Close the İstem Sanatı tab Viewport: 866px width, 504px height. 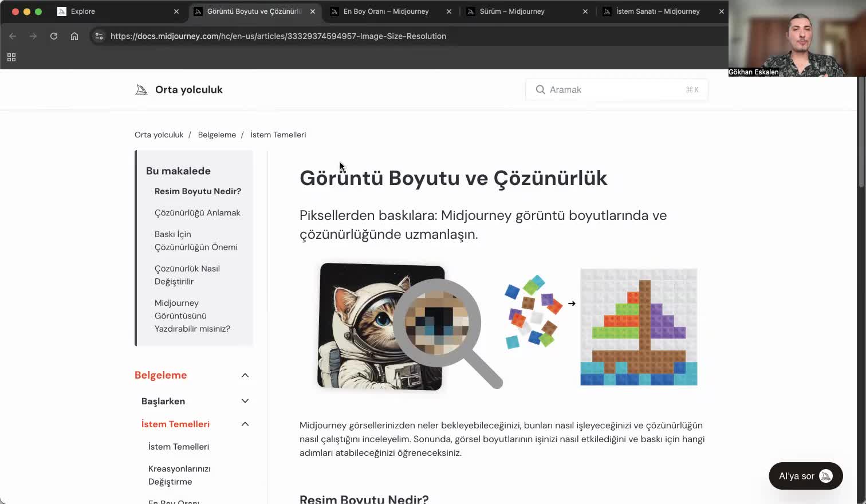click(722, 11)
